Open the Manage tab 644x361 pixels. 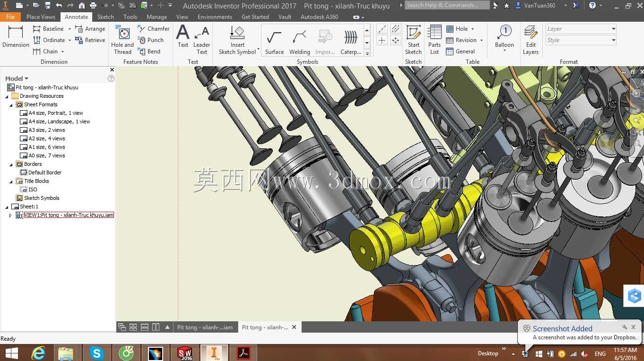click(x=157, y=17)
